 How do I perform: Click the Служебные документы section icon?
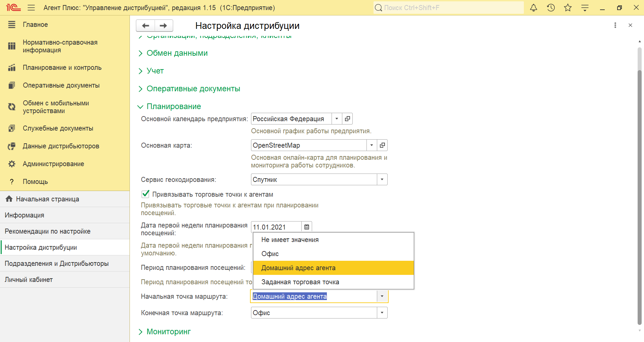[12, 128]
